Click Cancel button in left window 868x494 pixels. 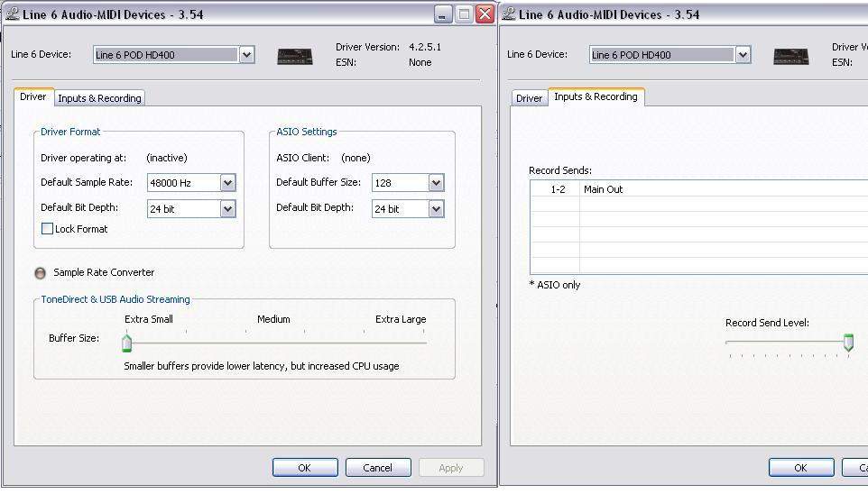(377, 468)
